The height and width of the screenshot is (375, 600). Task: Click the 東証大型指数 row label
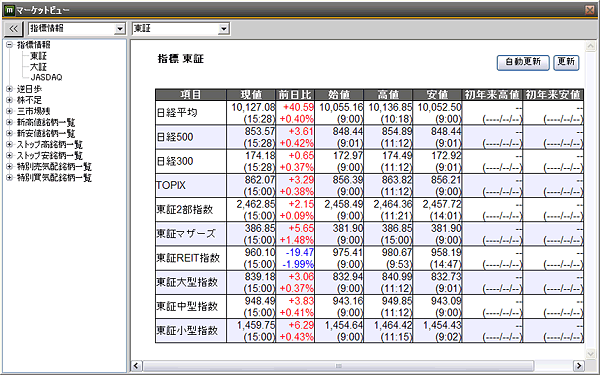[x=187, y=282]
